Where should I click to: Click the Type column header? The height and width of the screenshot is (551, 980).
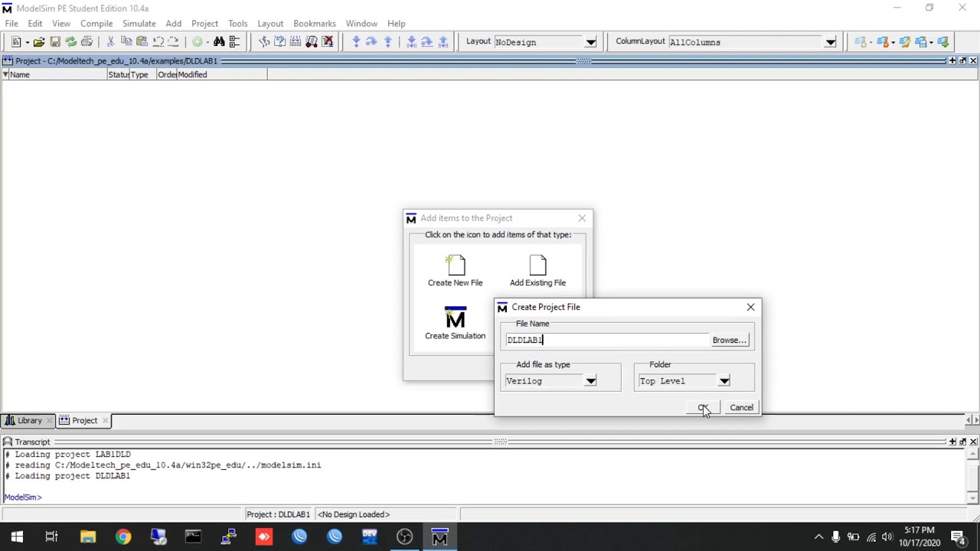pos(143,75)
